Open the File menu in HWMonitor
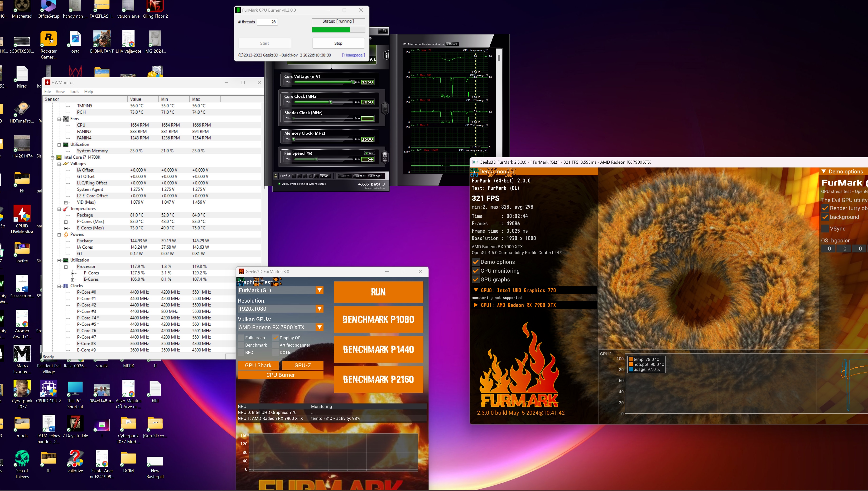 pyautogui.click(x=48, y=91)
